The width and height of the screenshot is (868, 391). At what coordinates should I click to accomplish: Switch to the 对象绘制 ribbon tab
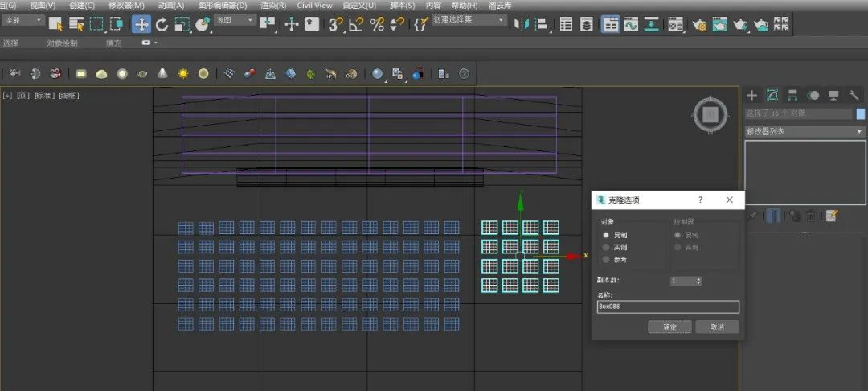(62, 43)
